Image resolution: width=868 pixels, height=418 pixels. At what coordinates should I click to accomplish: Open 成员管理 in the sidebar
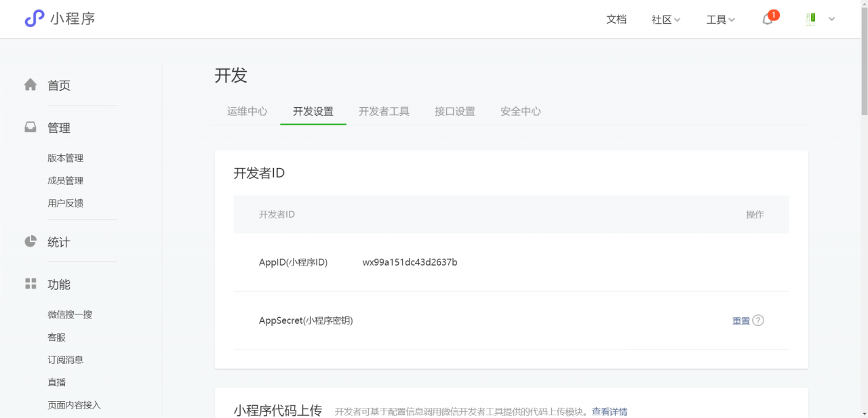pos(65,180)
